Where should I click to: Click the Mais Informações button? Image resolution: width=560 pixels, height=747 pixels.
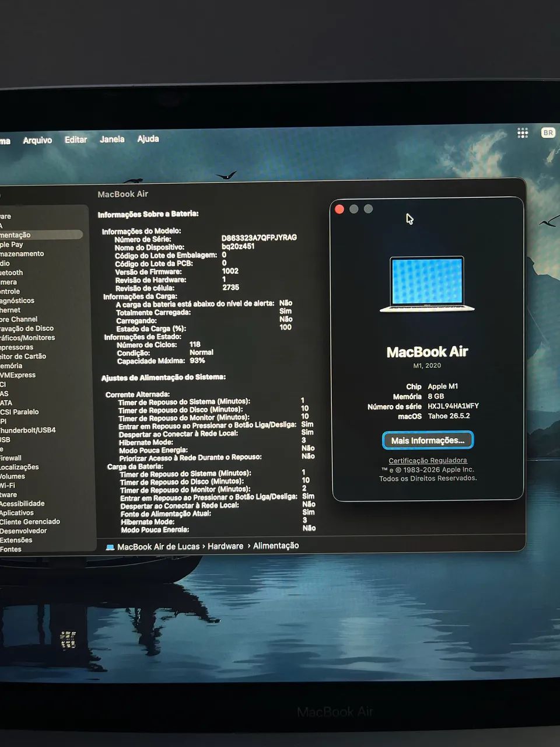click(x=428, y=441)
